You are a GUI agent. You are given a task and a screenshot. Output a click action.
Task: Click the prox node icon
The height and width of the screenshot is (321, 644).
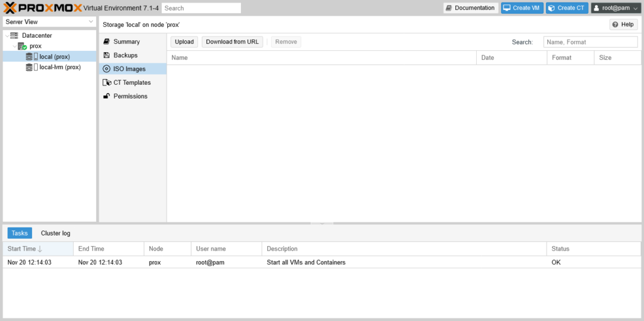[x=22, y=46]
